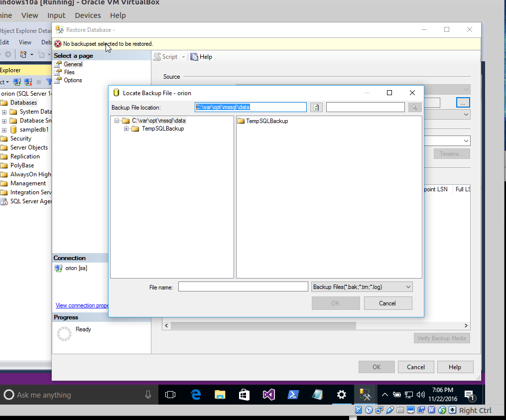The height and width of the screenshot is (420, 506).
Task: Select the C:\var\opt\mssql\data tree node
Action: [158, 121]
